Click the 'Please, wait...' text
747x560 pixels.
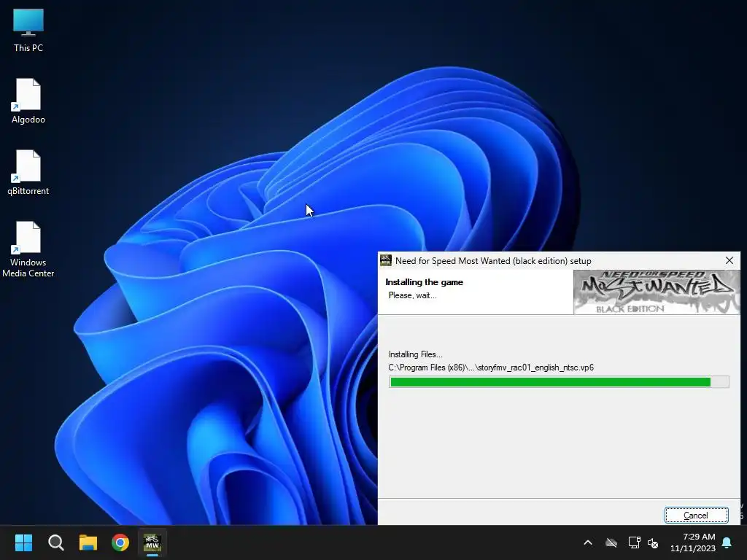[x=413, y=295]
